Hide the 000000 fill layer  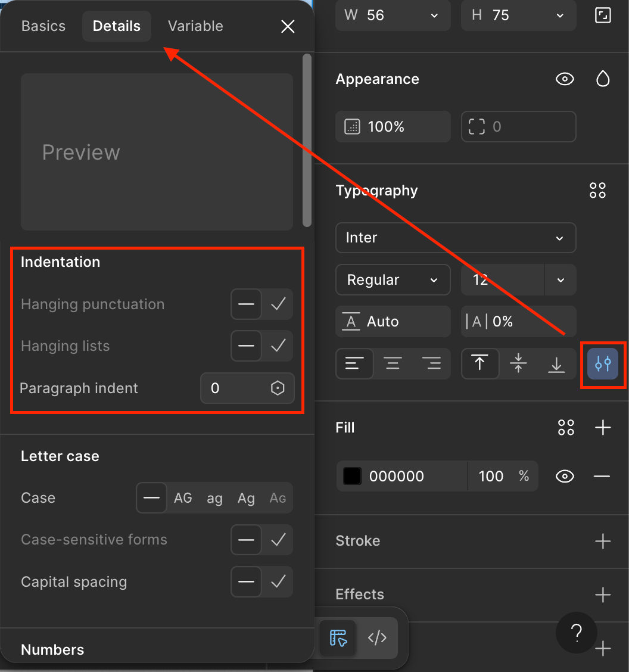click(565, 476)
